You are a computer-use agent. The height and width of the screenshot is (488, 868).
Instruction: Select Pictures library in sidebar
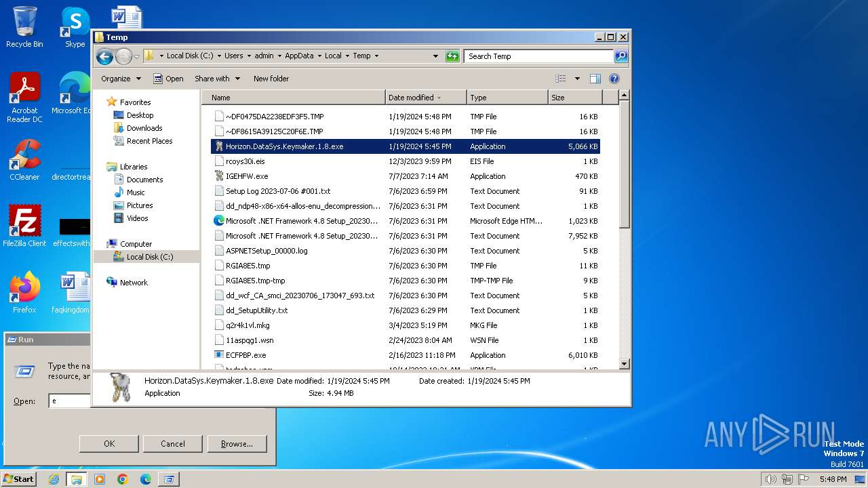click(x=140, y=205)
